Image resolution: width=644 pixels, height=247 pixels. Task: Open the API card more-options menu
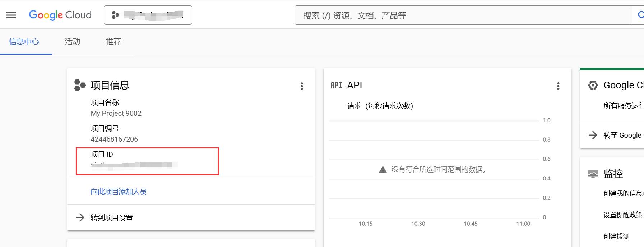coord(558,86)
